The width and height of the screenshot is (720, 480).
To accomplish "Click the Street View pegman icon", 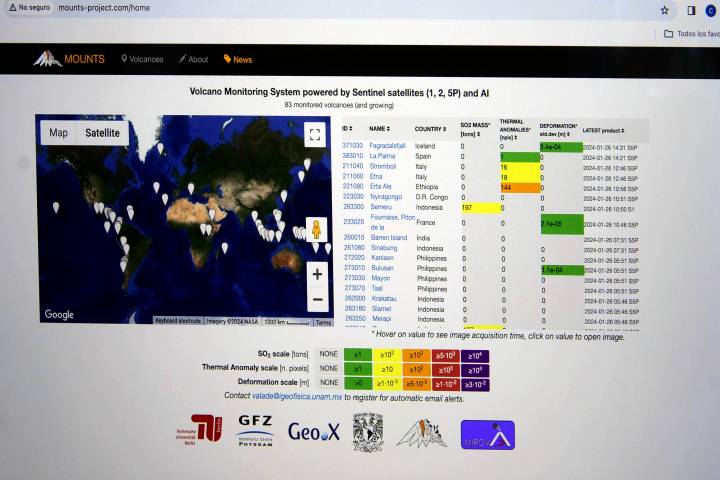I will click(315, 230).
